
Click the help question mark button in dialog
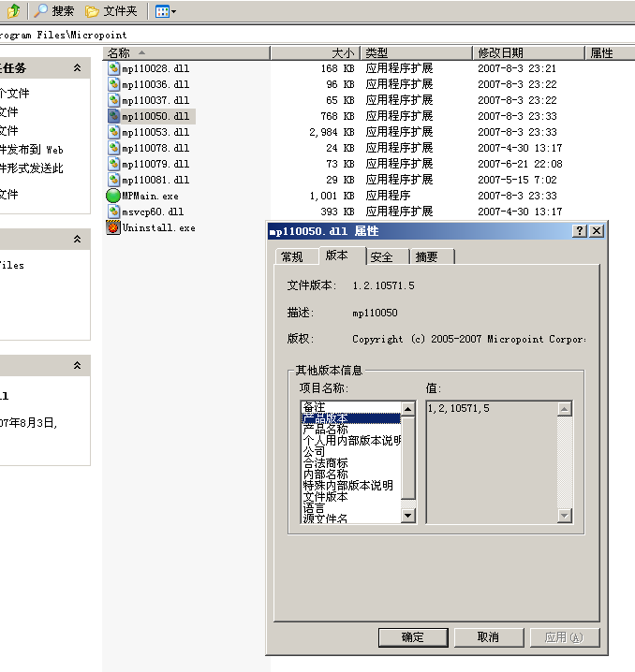[x=580, y=231]
